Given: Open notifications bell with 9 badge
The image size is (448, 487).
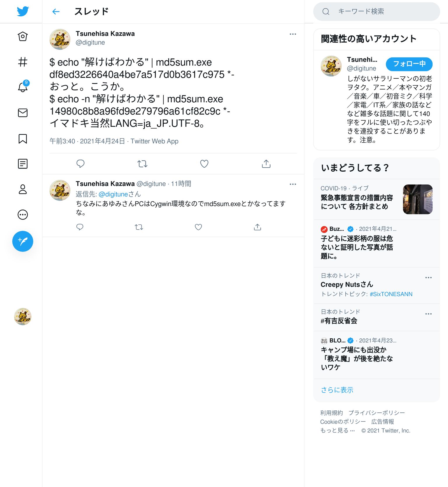Looking at the screenshot, I should pos(23,87).
